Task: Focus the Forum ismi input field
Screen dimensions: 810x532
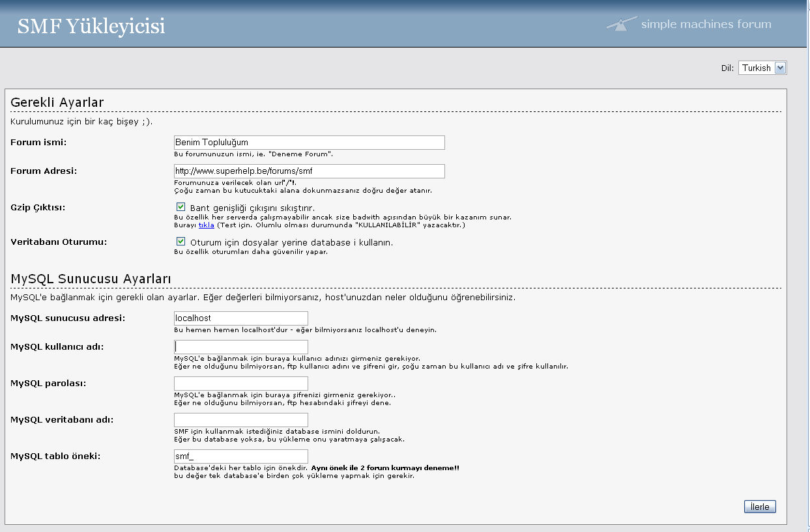Action: [x=310, y=143]
